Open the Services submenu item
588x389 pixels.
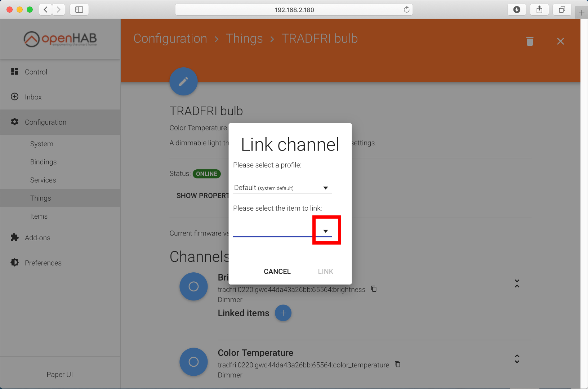coord(60,180)
